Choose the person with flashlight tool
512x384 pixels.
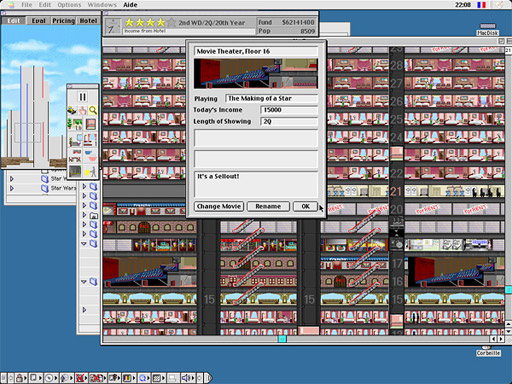tap(90, 171)
